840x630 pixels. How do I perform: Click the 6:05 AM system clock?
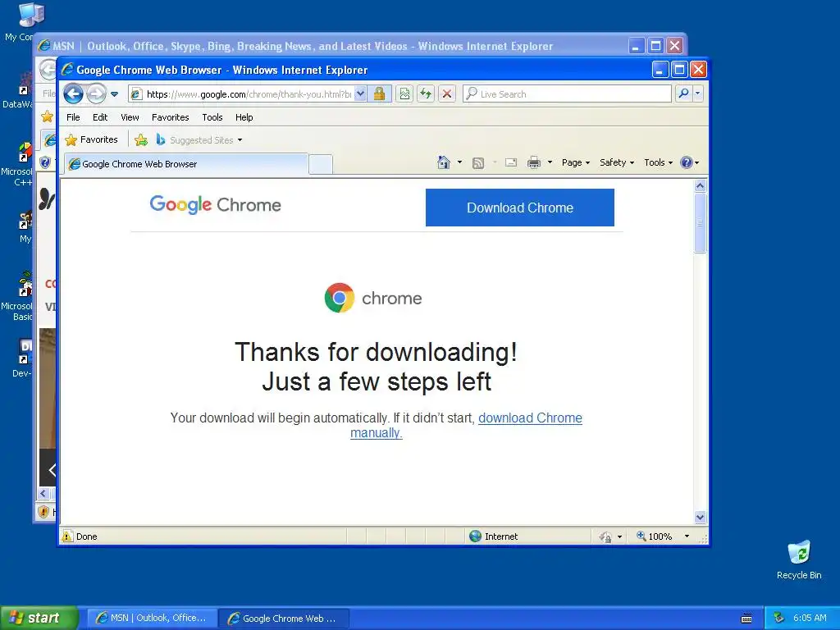[810, 618]
